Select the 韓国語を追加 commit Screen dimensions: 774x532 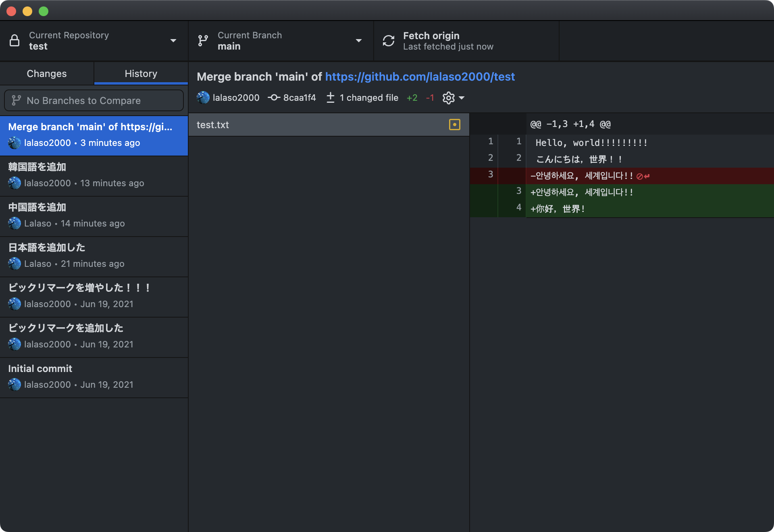(x=94, y=176)
